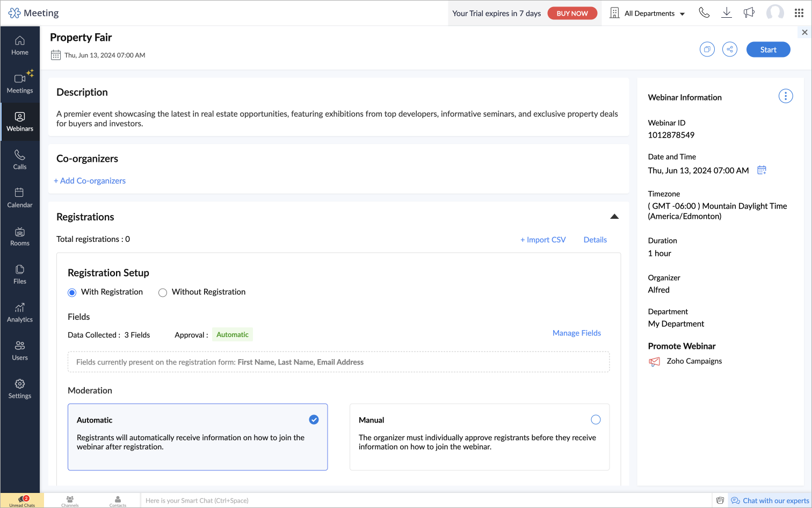
Task: Open the apps grid launcher icon
Action: coord(799,13)
